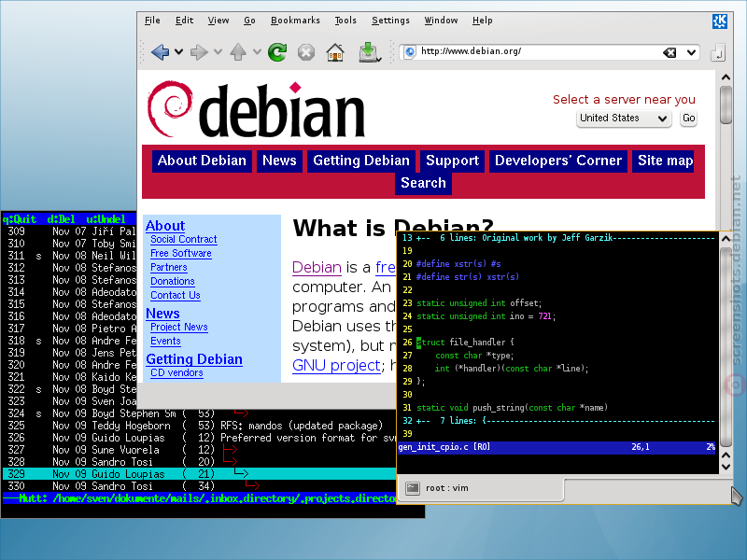This screenshot has height=560, width=747.
Task: Expand the URL history dropdown in location bar
Action: (x=691, y=52)
